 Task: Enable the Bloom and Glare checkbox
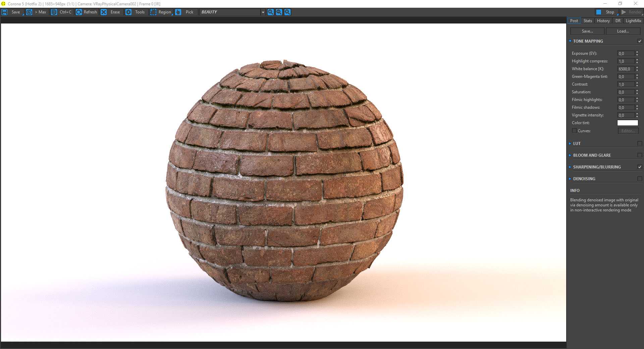[640, 155]
